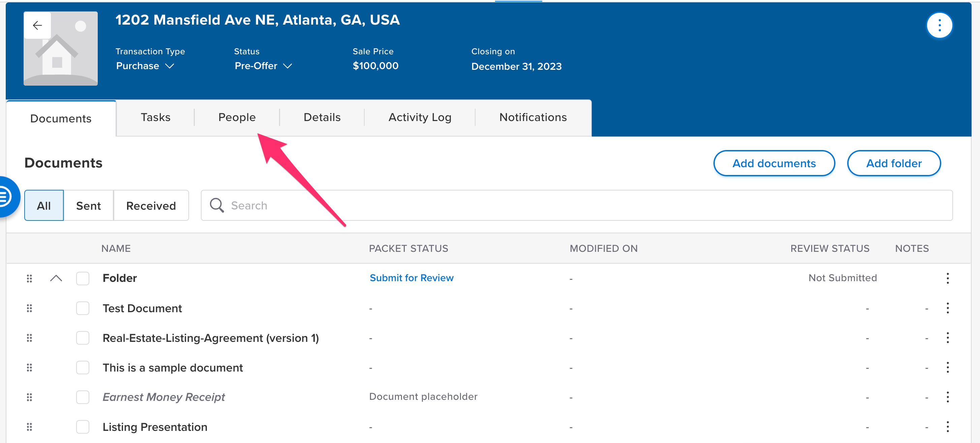Open Test Document row kebab menu
The height and width of the screenshot is (443, 980).
coord(947,308)
